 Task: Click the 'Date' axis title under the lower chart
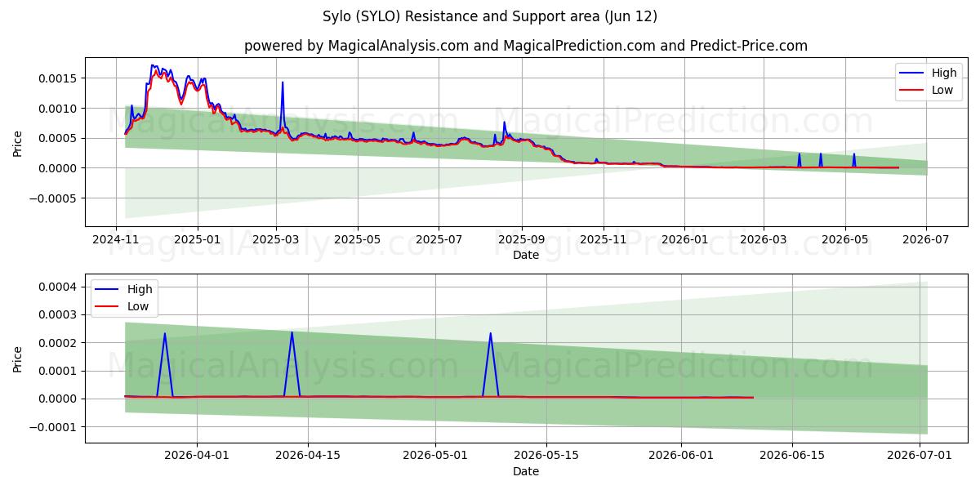[x=525, y=471]
